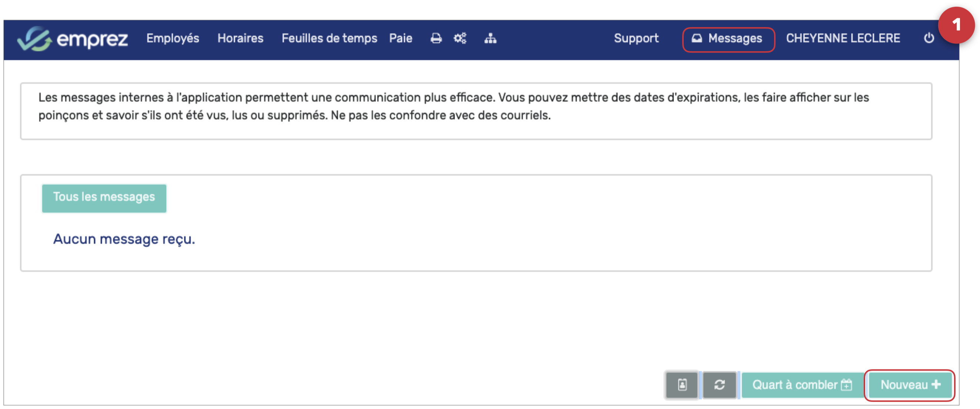Open the Employés menu

tap(173, 39)
